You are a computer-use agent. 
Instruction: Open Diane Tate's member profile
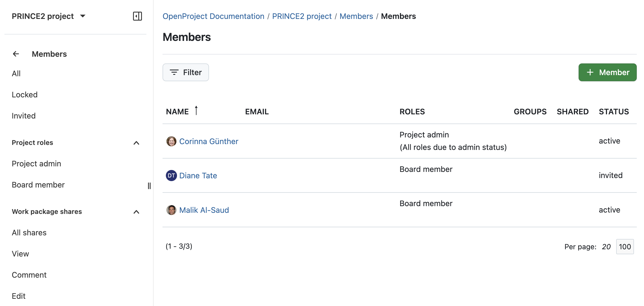coord(198,176)
